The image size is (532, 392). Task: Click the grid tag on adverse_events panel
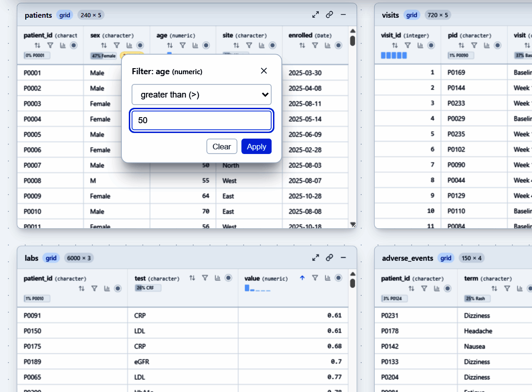coord(446,258)
